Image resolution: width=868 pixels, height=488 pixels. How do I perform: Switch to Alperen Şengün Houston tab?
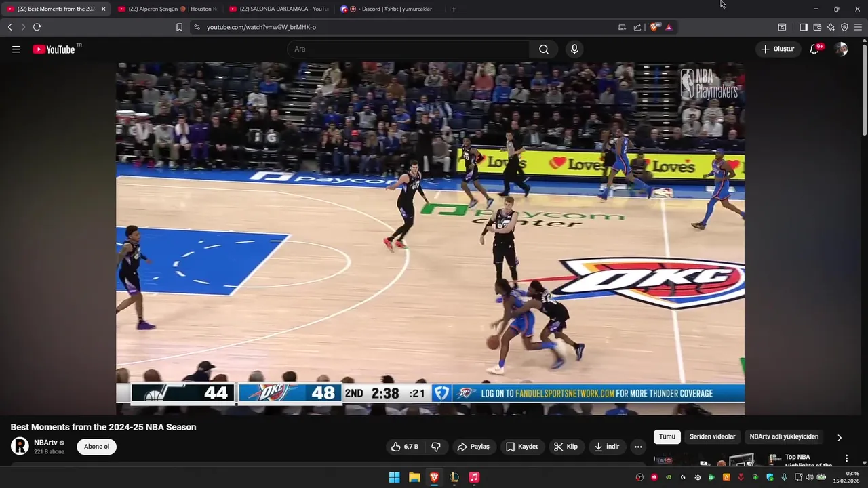(x=167, y=9)
